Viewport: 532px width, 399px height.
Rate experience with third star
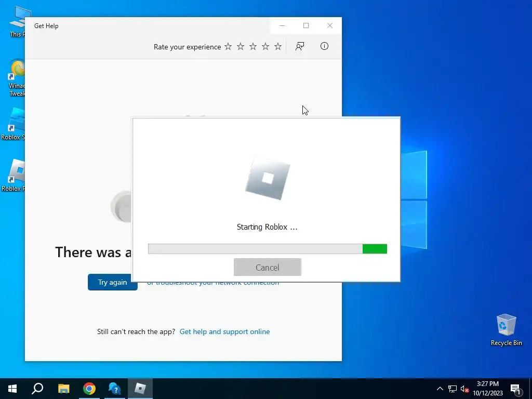click(x=253, y=46)
